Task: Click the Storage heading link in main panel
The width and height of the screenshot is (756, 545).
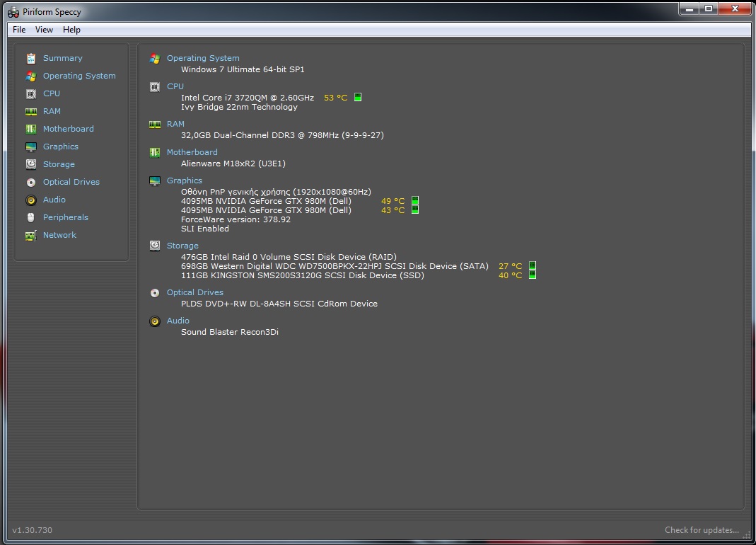Action: 182,246
